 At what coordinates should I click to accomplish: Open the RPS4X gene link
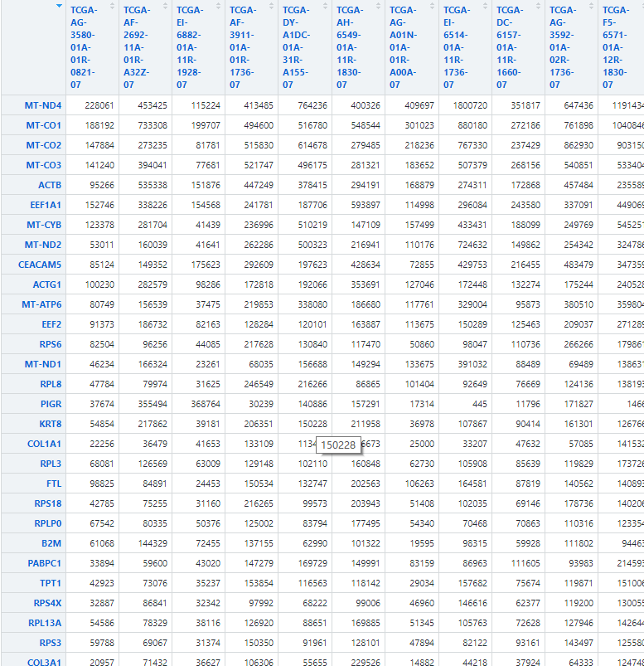click(47, 603)
